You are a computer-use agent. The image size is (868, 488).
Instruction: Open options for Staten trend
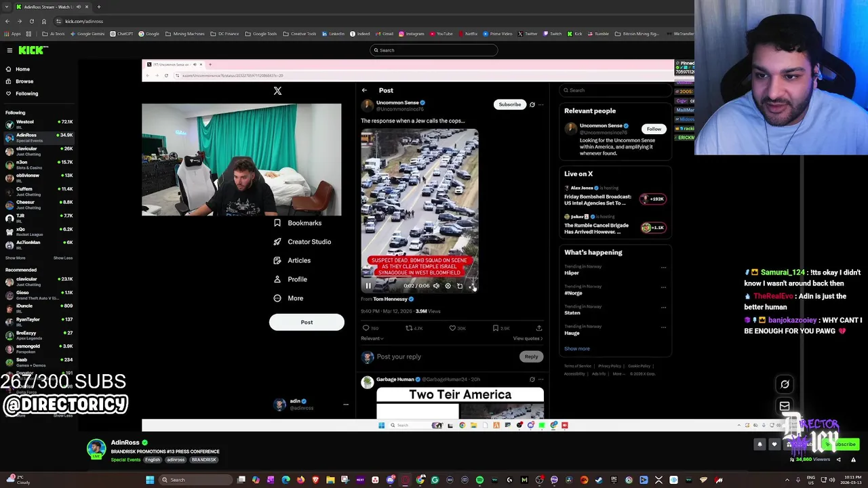click(663, 307)
